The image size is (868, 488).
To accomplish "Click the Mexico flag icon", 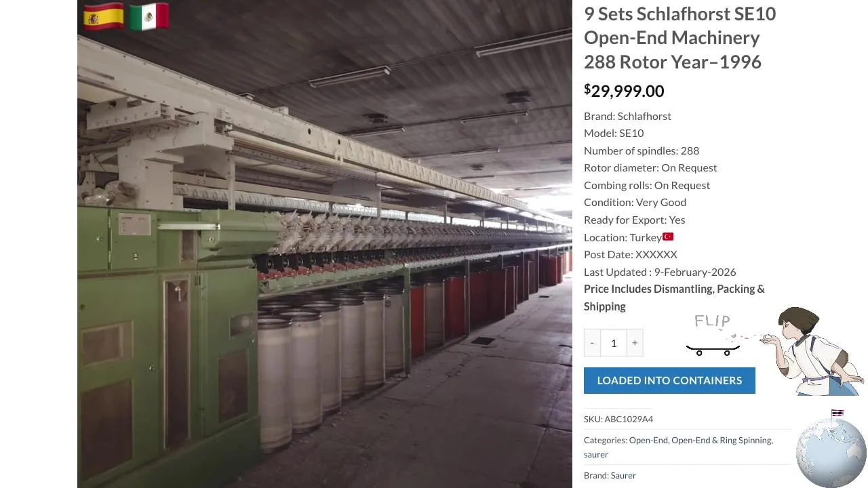I will 149,17.
